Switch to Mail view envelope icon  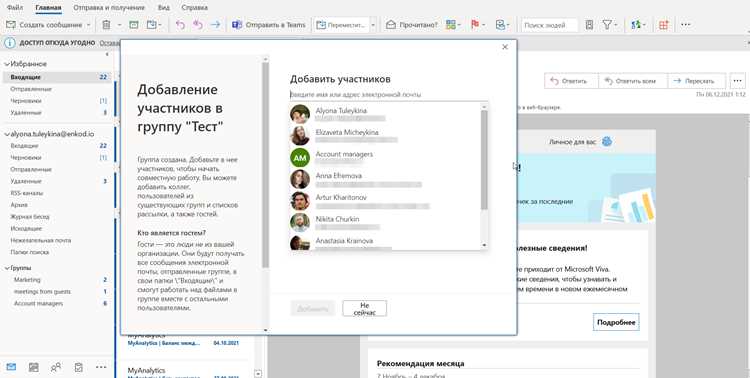pyautogui.click(x=11, y=367)
